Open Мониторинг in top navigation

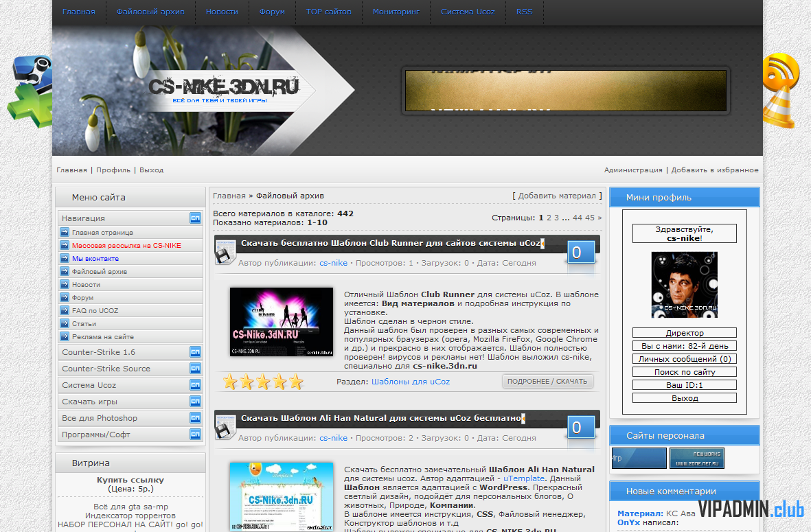pos(396,12)
